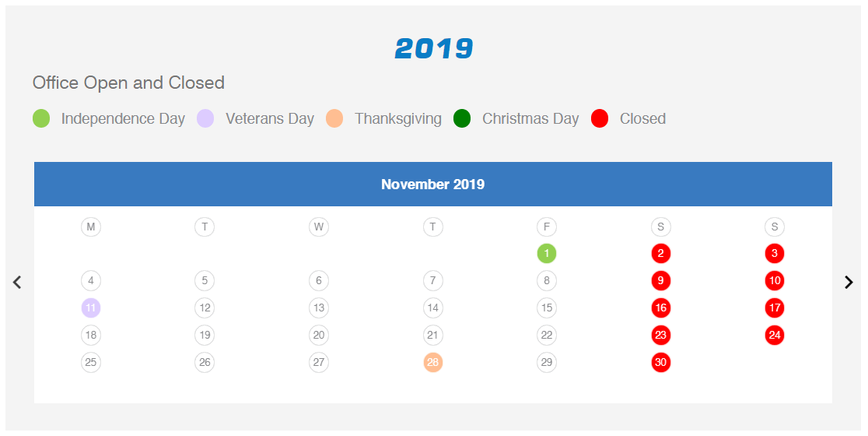Click the W weekday header circle
This screenshot has width=868, height=436.
(319, 227)
